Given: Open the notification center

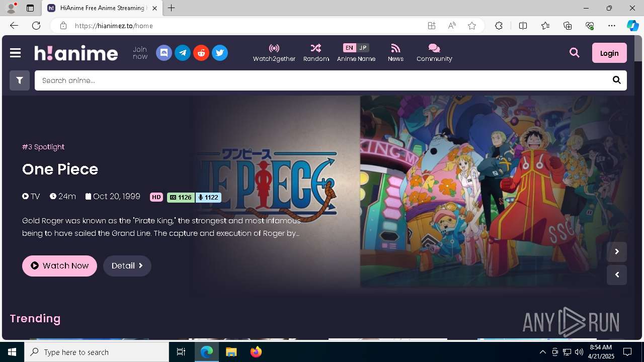Looking at the screenshot, I should [x=627, y=352].
